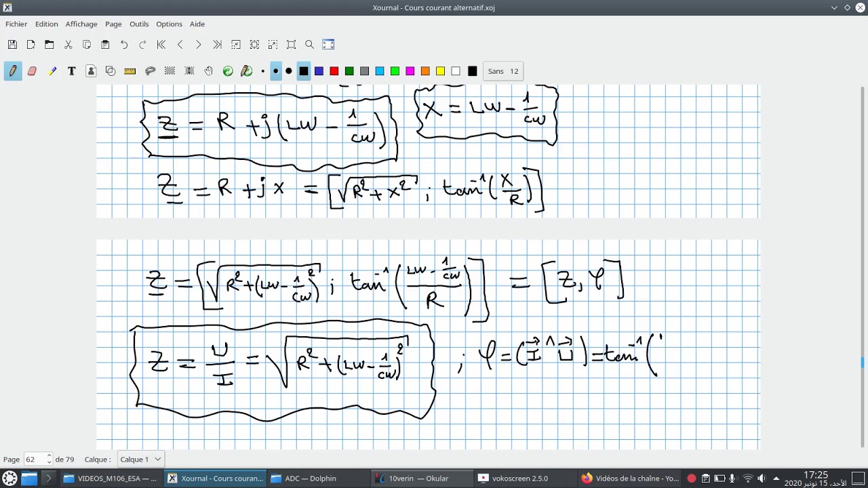Screen dimensions: 868x488
Task: Go to the previous page
Action: click(x=180, y=45)
